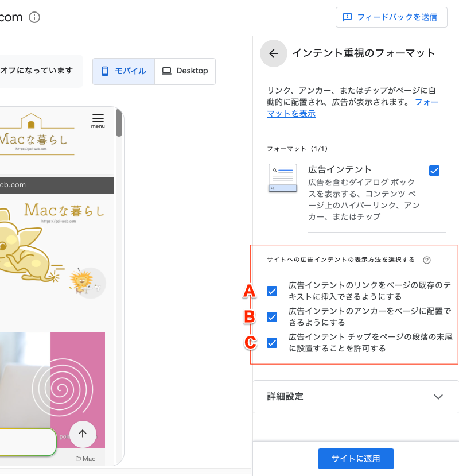
Task: Click the フォーマット（1/1） label
Action: [297, 149]
